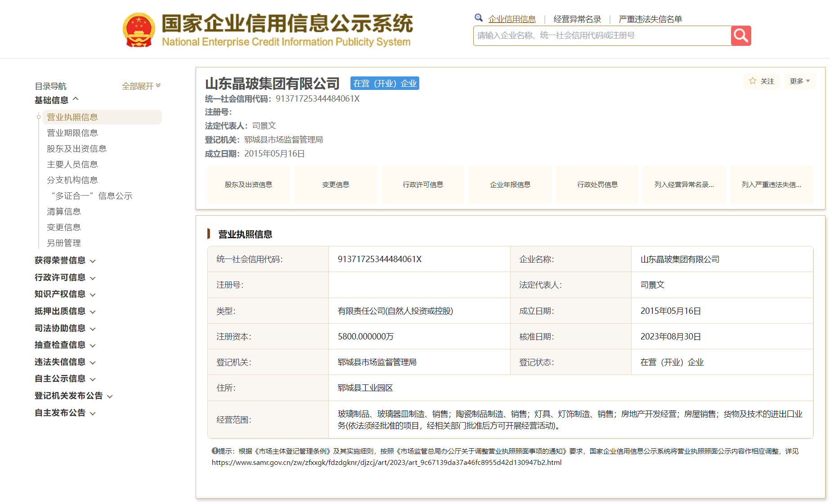This screenshot has width=830, height=504.
Task: Collapse the 基础信息 navigation section
Action: point(57,100)
